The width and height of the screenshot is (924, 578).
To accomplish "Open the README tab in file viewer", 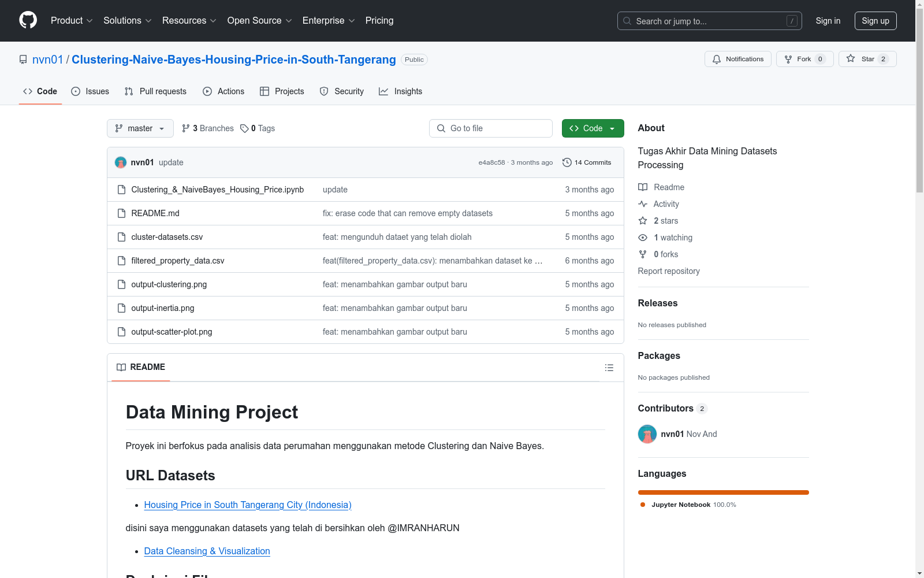I will (141, 367).
